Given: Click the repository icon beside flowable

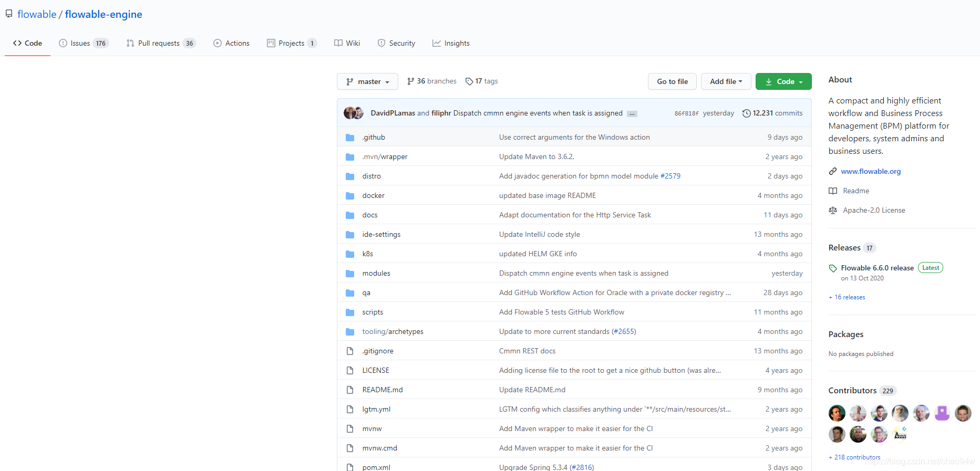Looking at the screenshot, I should tap(9, 14).
